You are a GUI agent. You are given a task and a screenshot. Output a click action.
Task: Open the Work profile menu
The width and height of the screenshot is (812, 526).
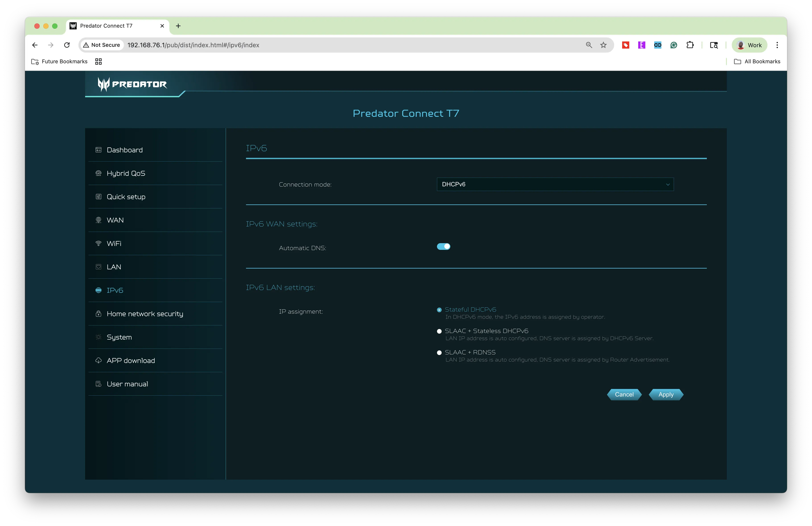click(749, 45)
